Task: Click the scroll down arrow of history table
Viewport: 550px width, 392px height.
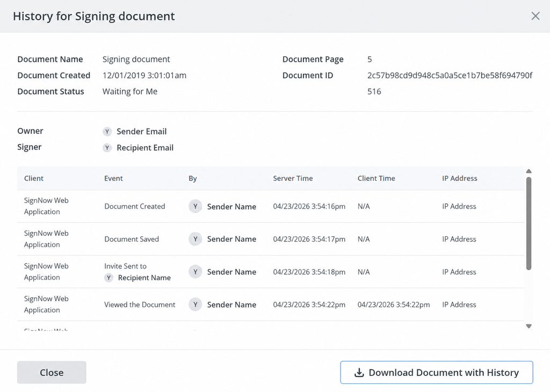Action: [x=529, y=326]
